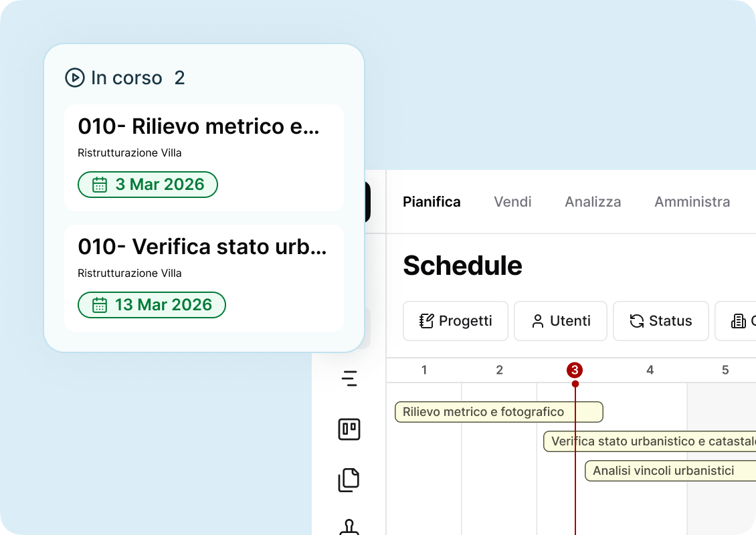The width and height of the screenshot is (756, 535).
Task: Click the red today marker on day 3
Action: pos(575,370)
